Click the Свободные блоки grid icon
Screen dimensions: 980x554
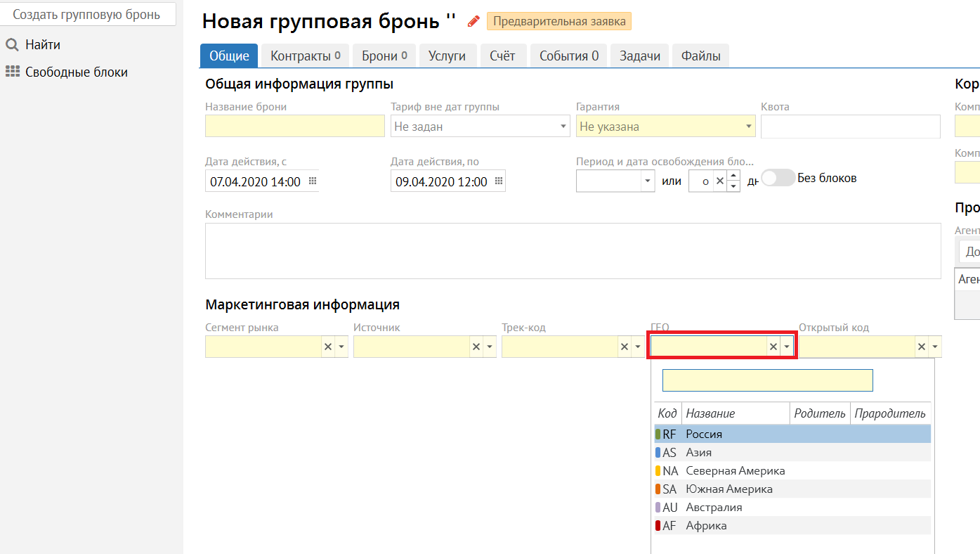12,72
